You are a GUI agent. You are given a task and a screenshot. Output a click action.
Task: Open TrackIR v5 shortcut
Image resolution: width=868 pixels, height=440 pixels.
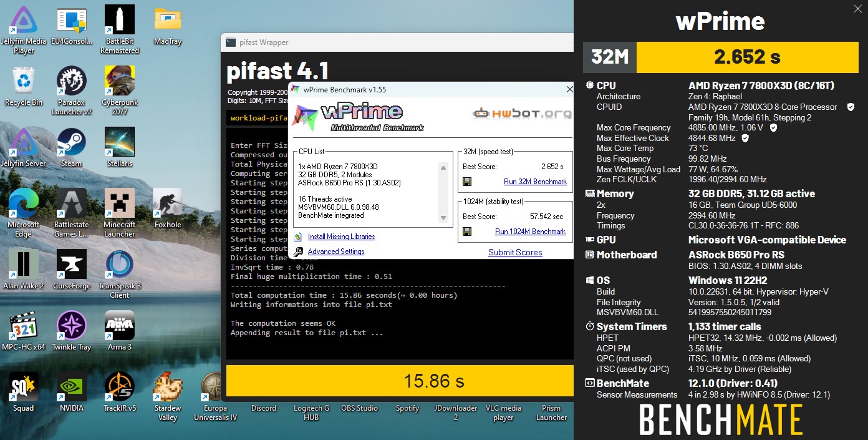(x=120, y=393)
